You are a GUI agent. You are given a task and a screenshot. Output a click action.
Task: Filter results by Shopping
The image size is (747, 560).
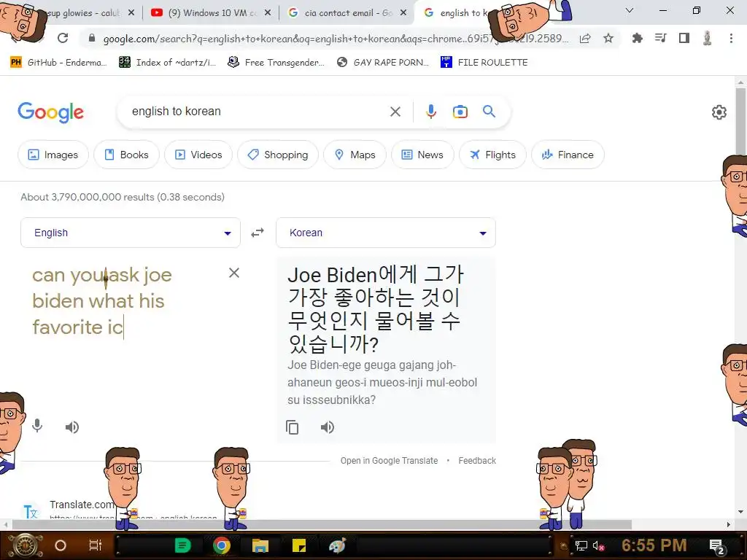tap(278, 155)
